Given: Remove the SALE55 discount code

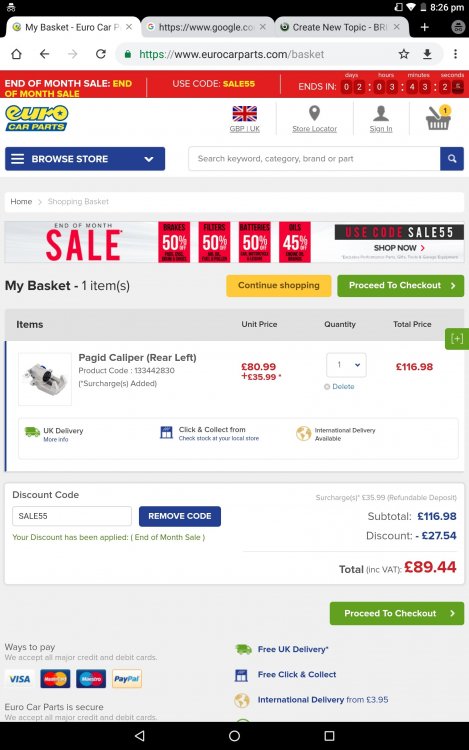Looking at the screenshot, I should click(180, 516).
